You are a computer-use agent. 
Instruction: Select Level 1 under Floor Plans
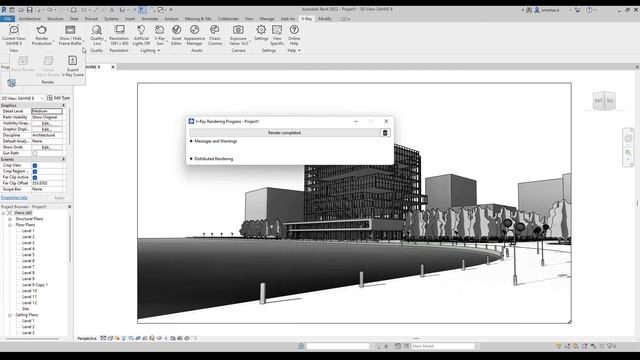28,231
